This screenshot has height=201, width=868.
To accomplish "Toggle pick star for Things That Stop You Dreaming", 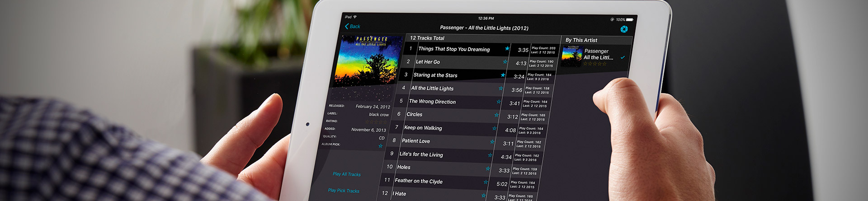I will click(x=507, y=48).
